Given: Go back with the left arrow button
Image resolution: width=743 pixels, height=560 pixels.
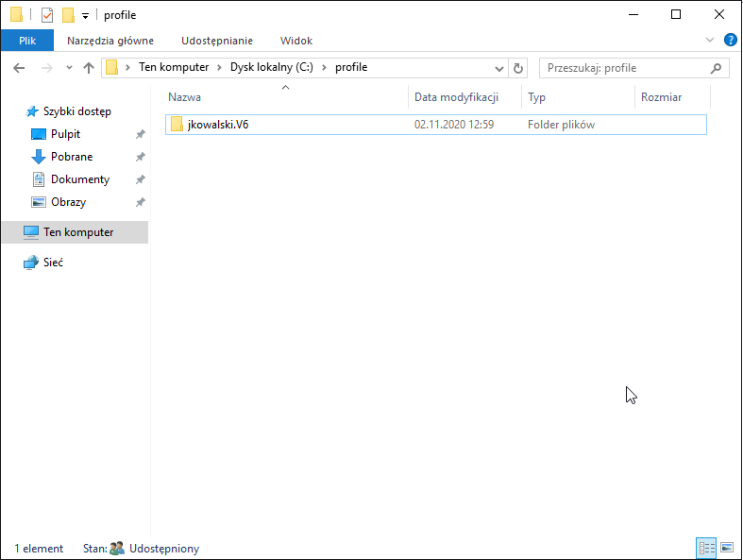Looking at the screenshot, I should pyautogui.click(x=19, y=68).
